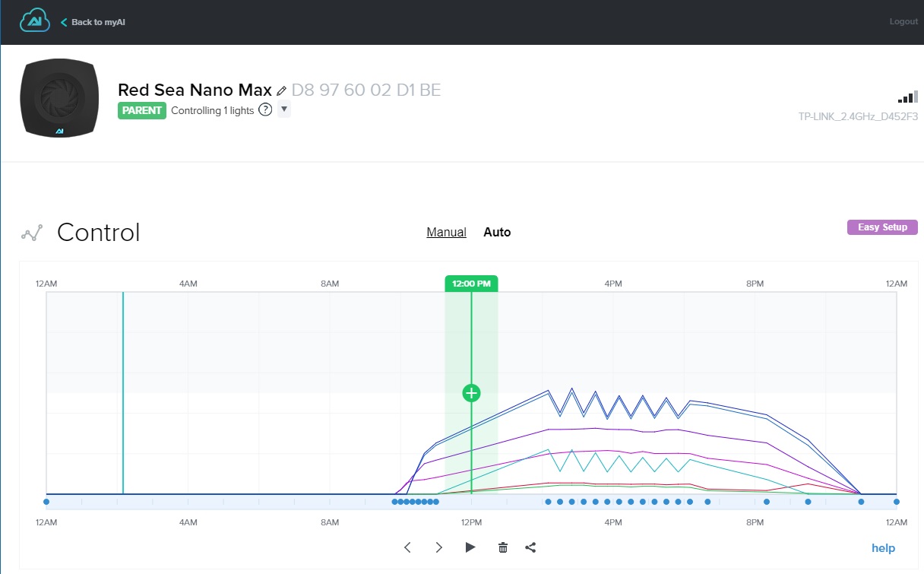Image resolution: width=924 pixels, height=574 pixels.
Task: Edit the Red Sea Nano Max name
Action: tap(282, 90)
